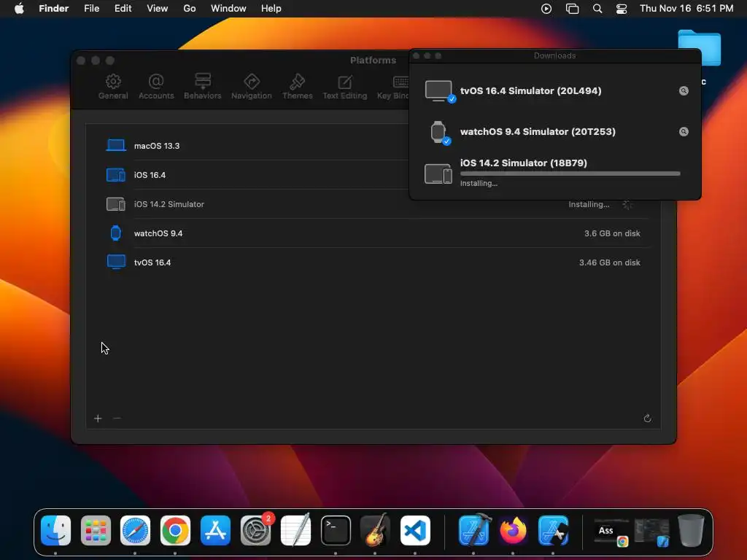This screenshot has width=747, height=560.
Task: Select the tvOS 16.4 platform row
Action: 373,262
